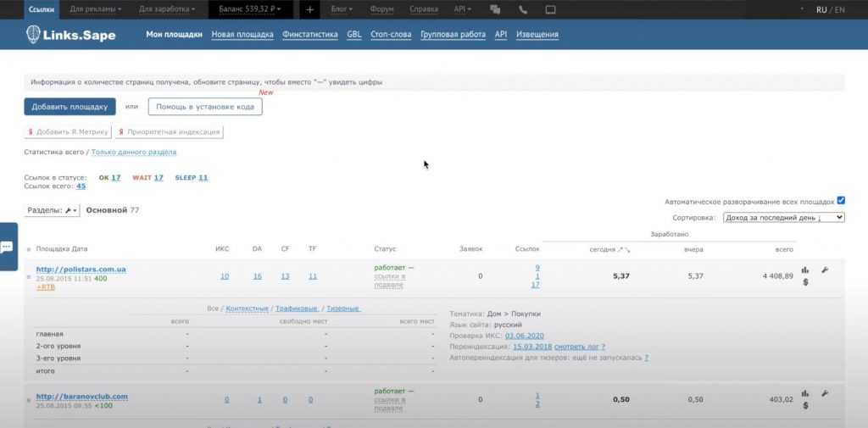Collapse the polistars.com.ua row details
The image size is (868, 428).
click(29, 276)
